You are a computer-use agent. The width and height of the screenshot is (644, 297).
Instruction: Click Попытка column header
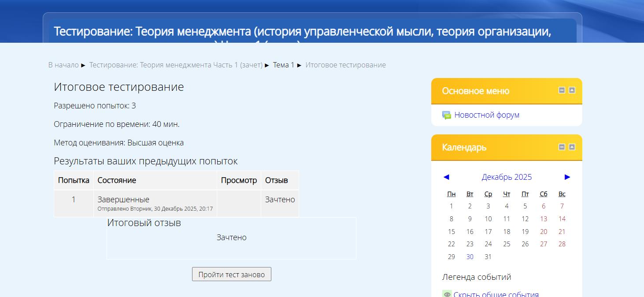coord(74,180)
